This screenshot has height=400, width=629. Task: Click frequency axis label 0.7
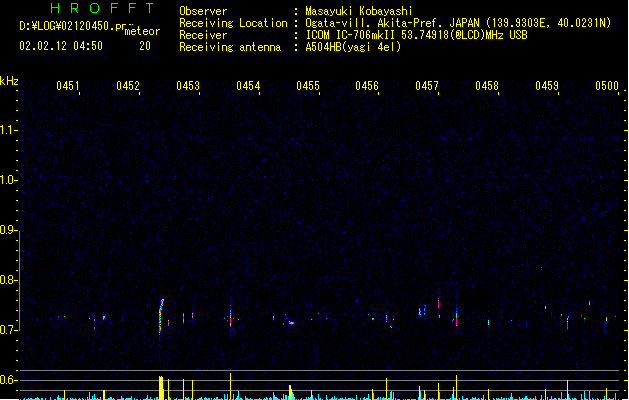point(8,330)
